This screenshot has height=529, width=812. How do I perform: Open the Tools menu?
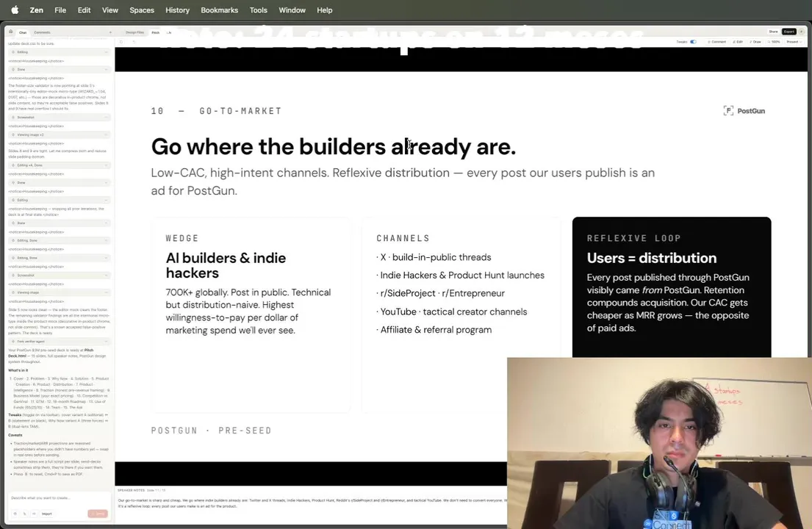coord(258,10)
